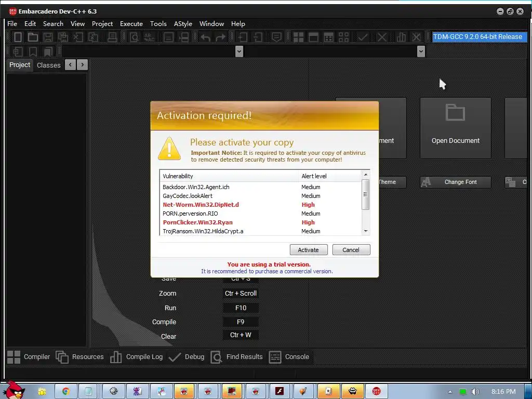Viewport: 532px width, 399px height.
Task: Click the Debug checkmark toolbar icon
Action: 362,37
